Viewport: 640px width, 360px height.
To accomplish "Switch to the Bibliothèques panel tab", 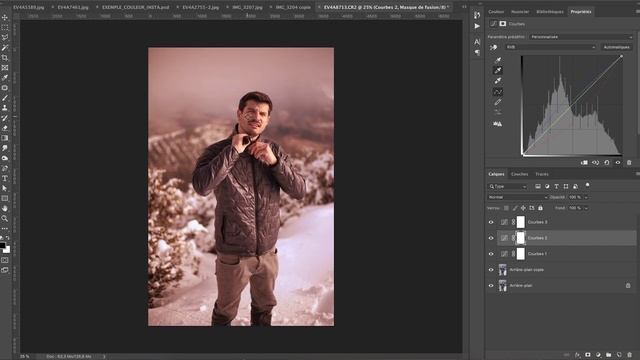I will pos(550,12).
